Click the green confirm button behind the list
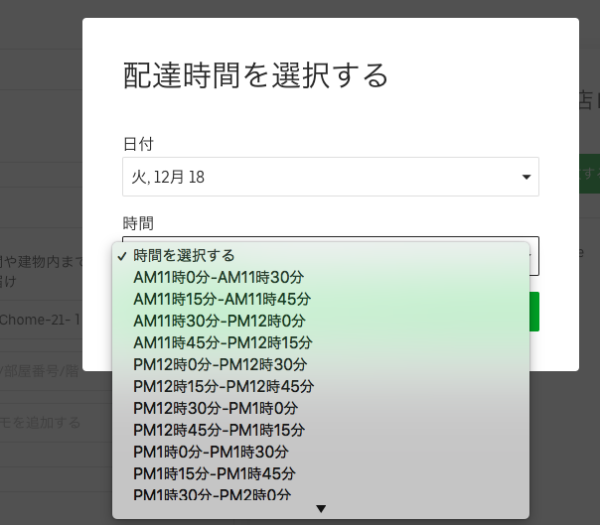600x525 pixels. coord(535,311)
